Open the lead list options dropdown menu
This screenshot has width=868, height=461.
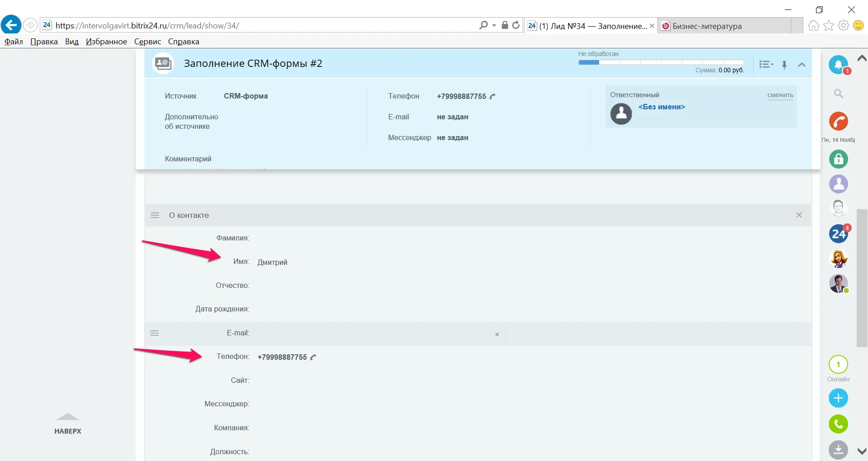766,65
